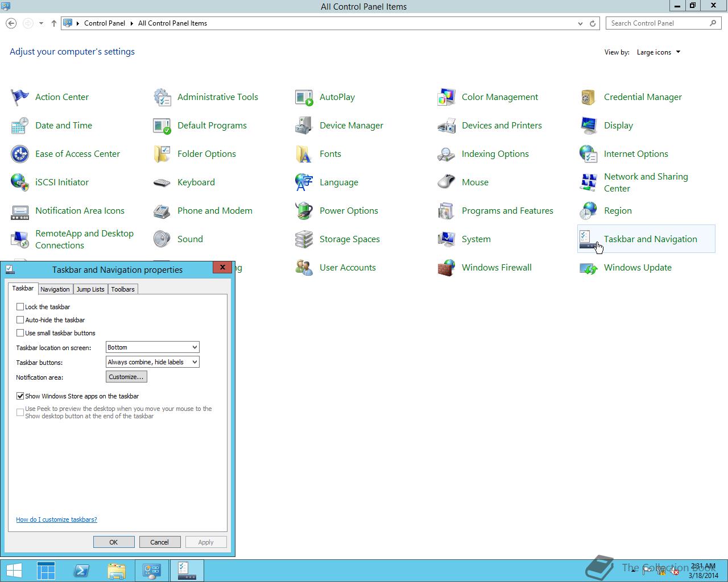Check Auto-hide the taskbar
728x582 pixels.
[x=20, y=320]
